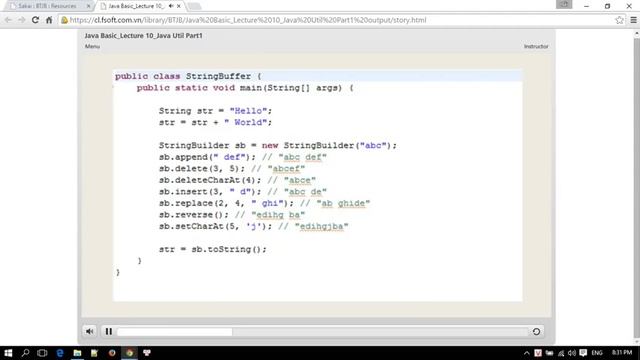
Task: Select the Java Basic_Lecture 10 tab
Action: click(x=136, y=6)
